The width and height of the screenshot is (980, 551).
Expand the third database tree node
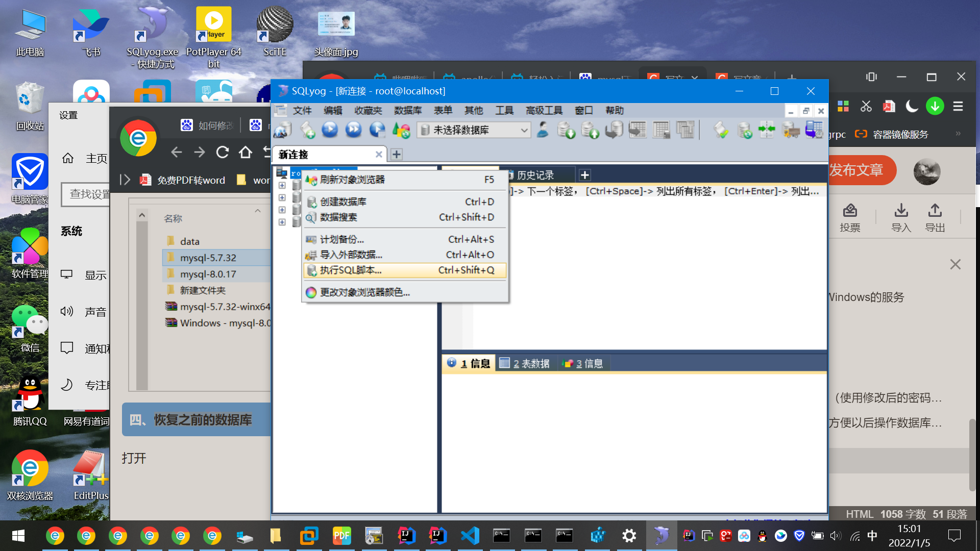pyautogui.click(x=282, y=210)
